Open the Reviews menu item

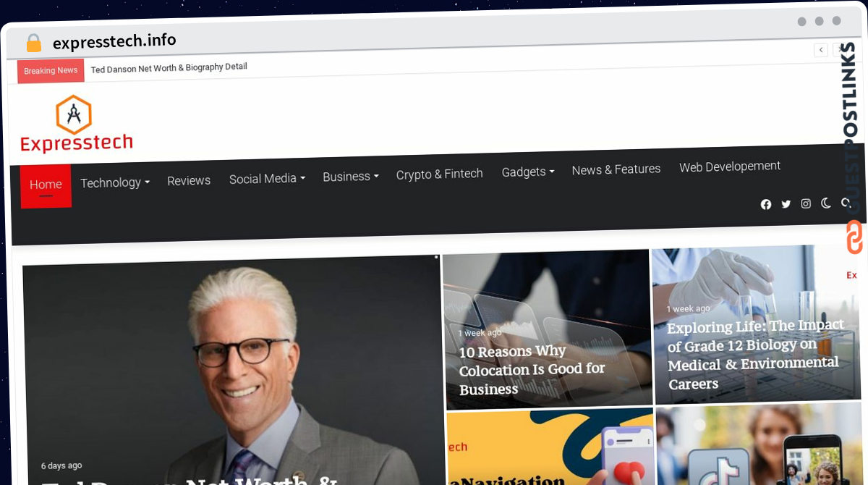point(189,180)
